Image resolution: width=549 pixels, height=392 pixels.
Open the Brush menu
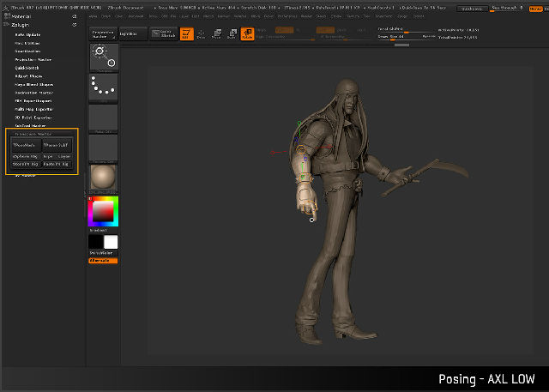click(106, 16)
